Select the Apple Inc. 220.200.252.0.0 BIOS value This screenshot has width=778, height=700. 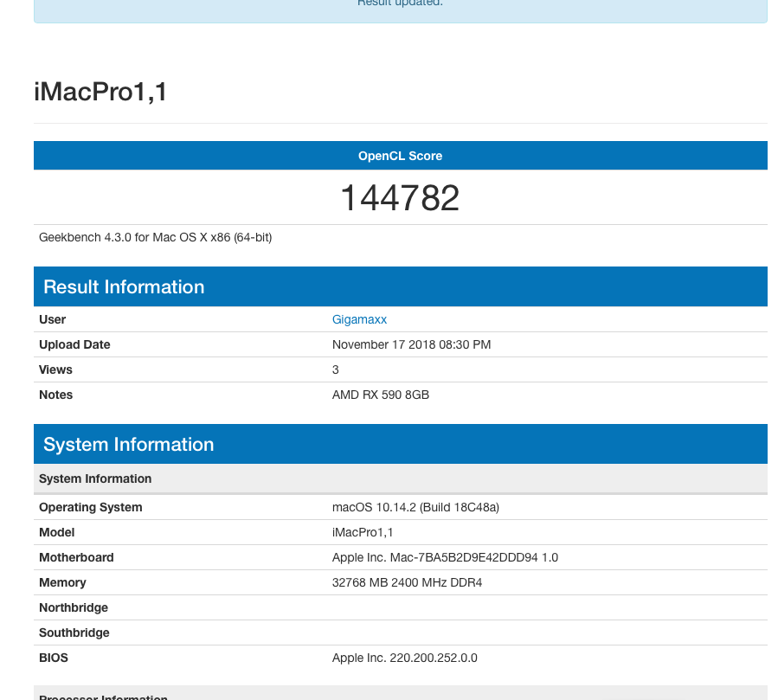(404, 658)
